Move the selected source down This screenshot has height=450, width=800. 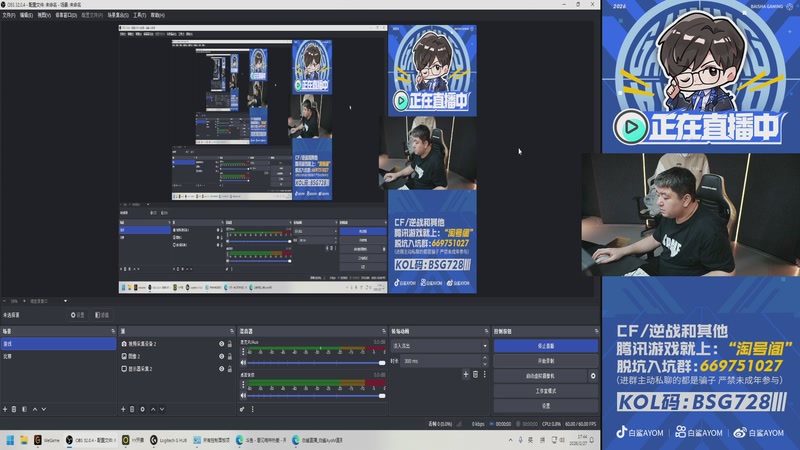(x=162, y=409)
